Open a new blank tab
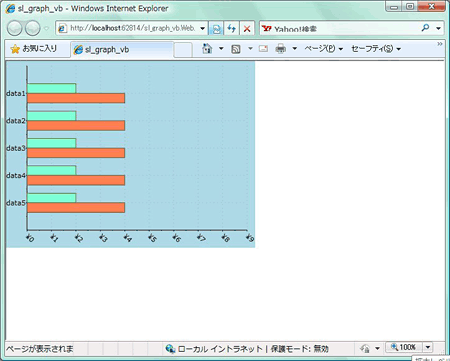The width and height of the screenshot is (450, 361). click(x=183, y=50)
